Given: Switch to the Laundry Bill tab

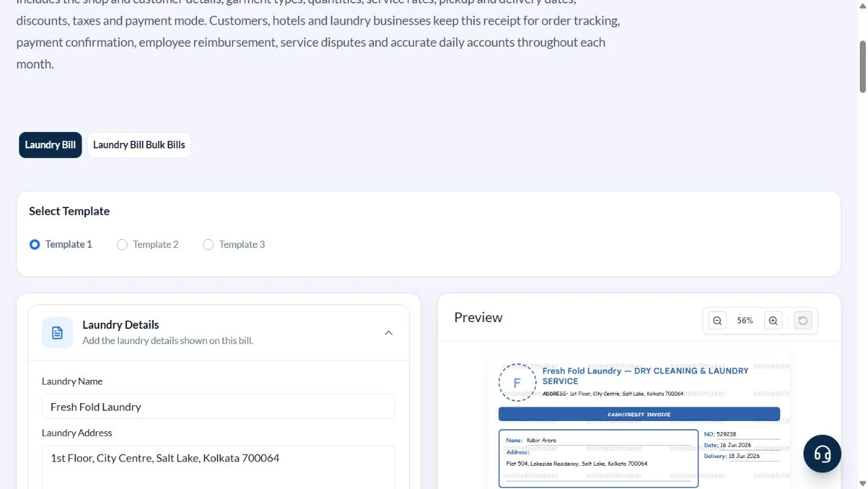Looking at the screenshot, I should tap(50, 145).
